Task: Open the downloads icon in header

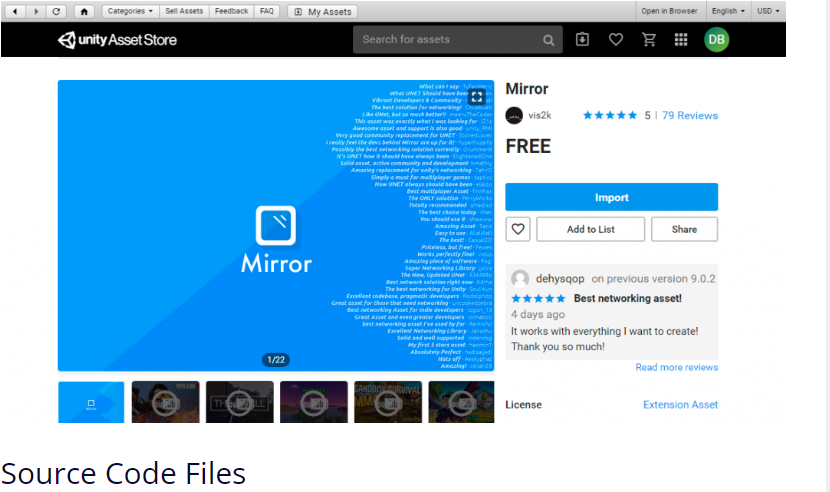Action: tap(583, 40)
